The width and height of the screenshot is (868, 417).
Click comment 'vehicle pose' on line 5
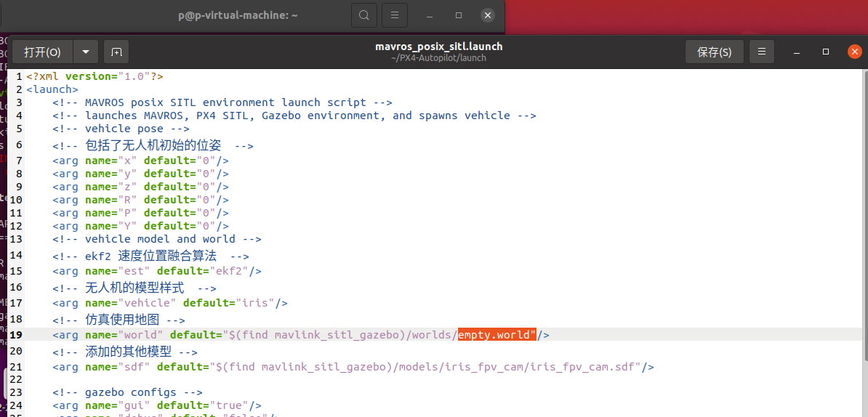(x=121, y=129)
